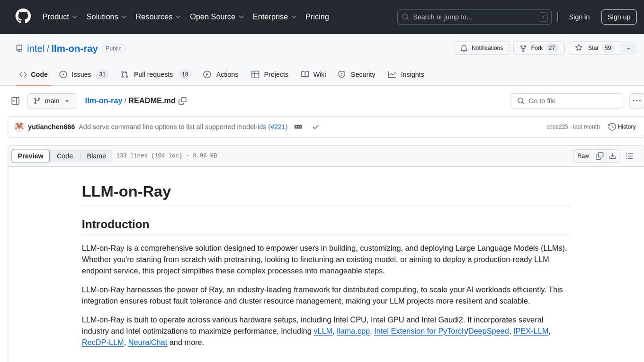This screenshot has width=644, height=362.
Task: Switch to the Issues tab
Action: (x=83, y=74)
